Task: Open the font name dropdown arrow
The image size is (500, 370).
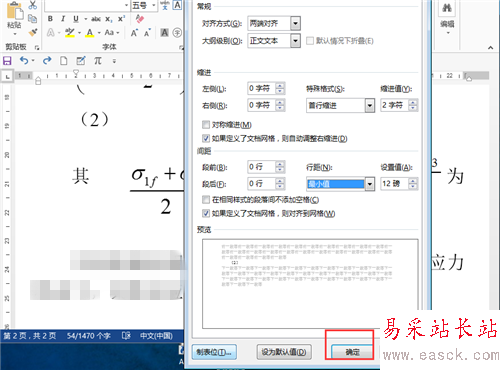Action: [x=126, y=5]
